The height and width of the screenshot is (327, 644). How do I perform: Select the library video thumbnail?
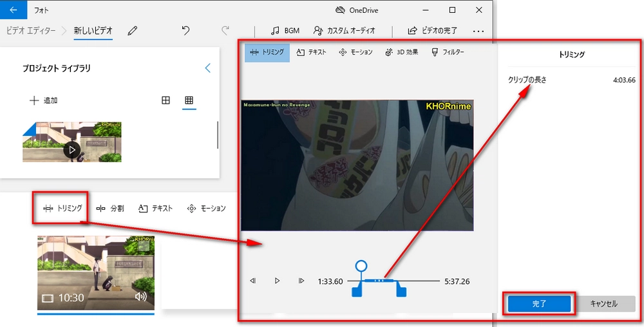71,142
